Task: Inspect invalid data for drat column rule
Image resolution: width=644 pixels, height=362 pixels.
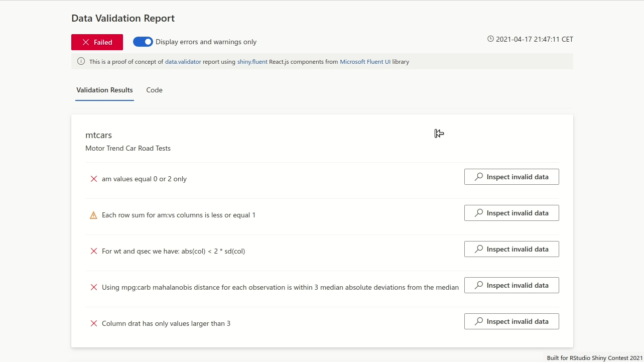Action: [511, 321]
